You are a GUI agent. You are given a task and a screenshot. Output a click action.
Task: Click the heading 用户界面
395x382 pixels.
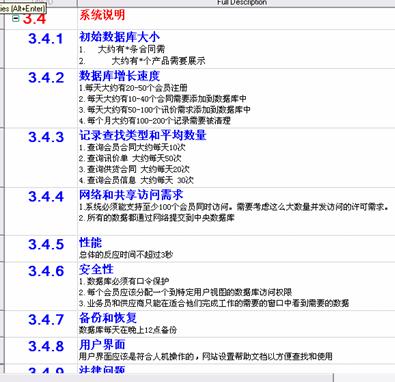[x=102, y=344]
